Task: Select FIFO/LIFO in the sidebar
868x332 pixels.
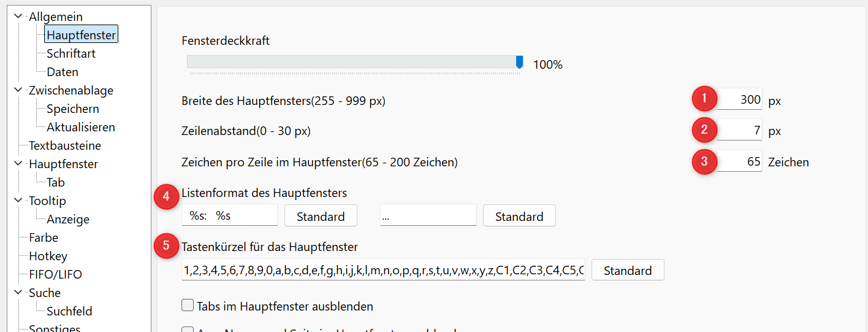Action: coord(55,274)
